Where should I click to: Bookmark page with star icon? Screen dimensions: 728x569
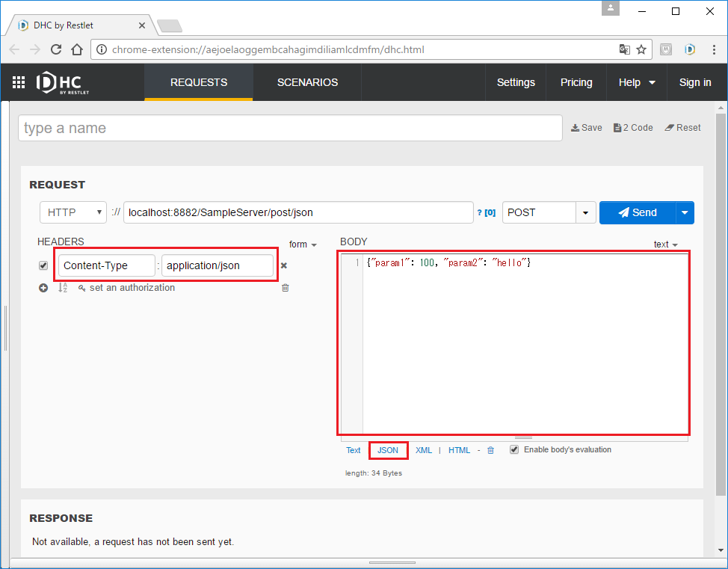click(x=641, y=49)
